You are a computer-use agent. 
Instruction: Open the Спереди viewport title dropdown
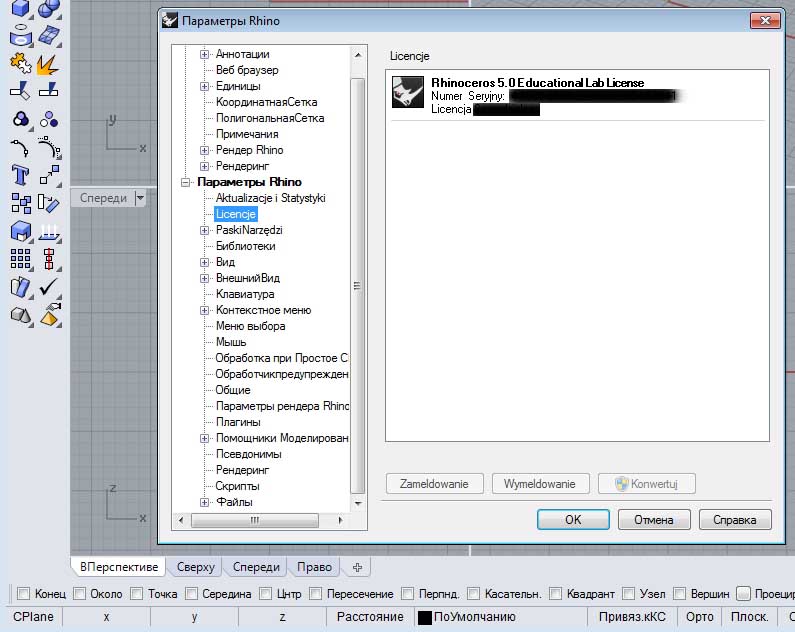point(140,198)
